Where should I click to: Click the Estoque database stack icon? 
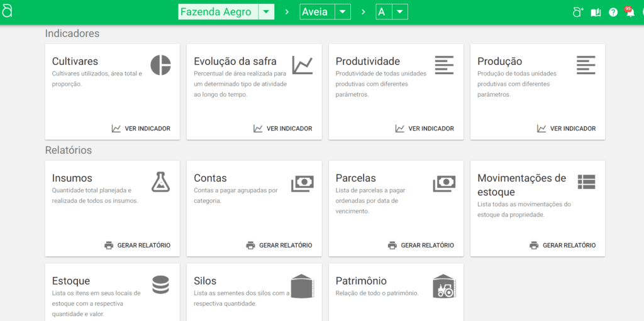point(160,285)
